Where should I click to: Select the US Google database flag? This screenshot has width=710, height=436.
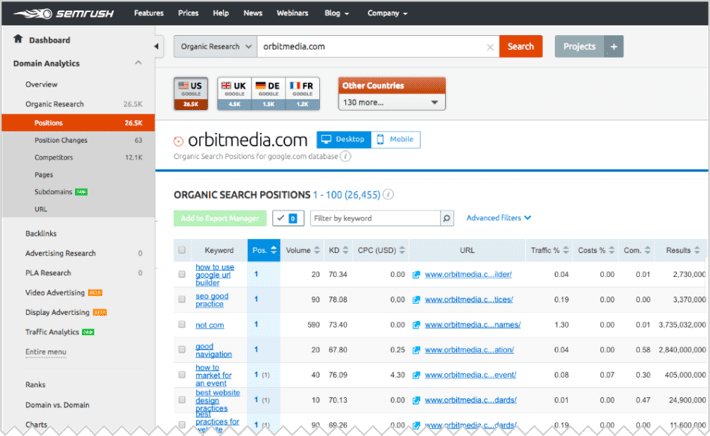click(191, 94)
